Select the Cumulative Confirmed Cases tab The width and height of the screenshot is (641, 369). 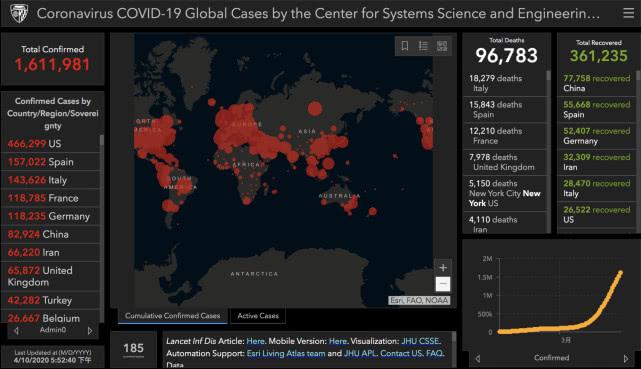[173, 315]
